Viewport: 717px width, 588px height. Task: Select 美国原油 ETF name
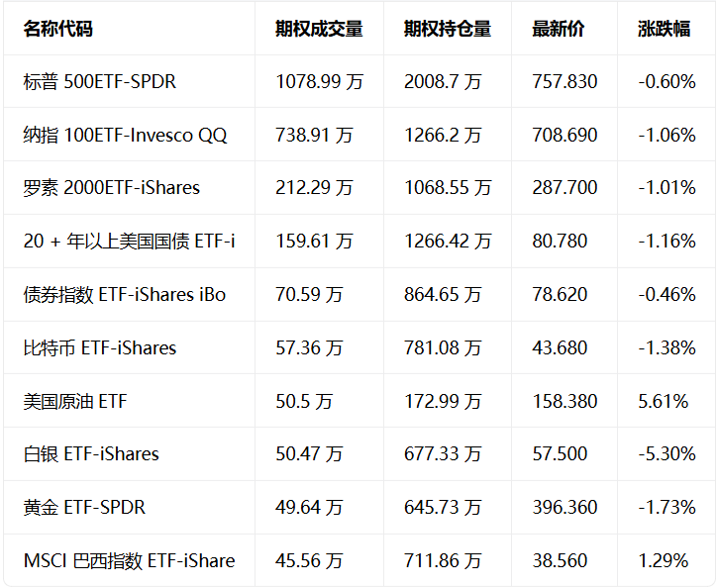pos(75,402)
